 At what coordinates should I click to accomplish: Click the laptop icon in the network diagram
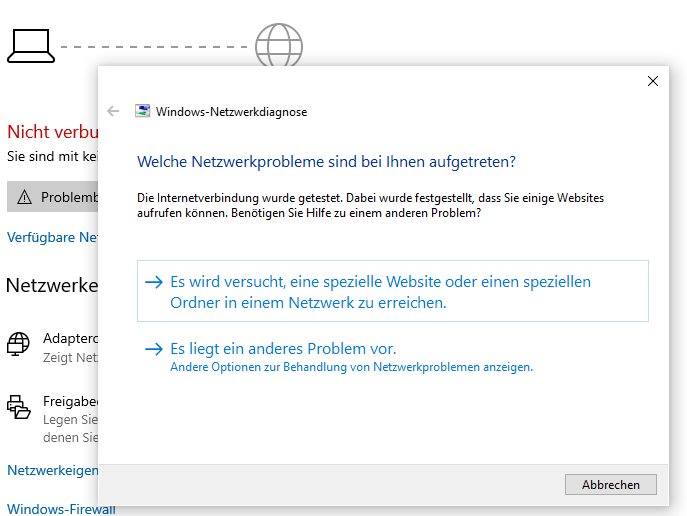click(x=31, y=46)
